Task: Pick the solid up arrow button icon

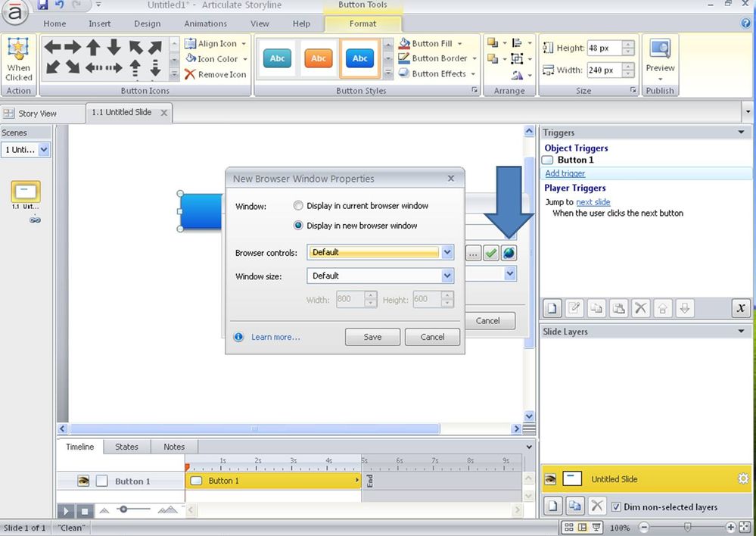Action: [x=93, y=47]
